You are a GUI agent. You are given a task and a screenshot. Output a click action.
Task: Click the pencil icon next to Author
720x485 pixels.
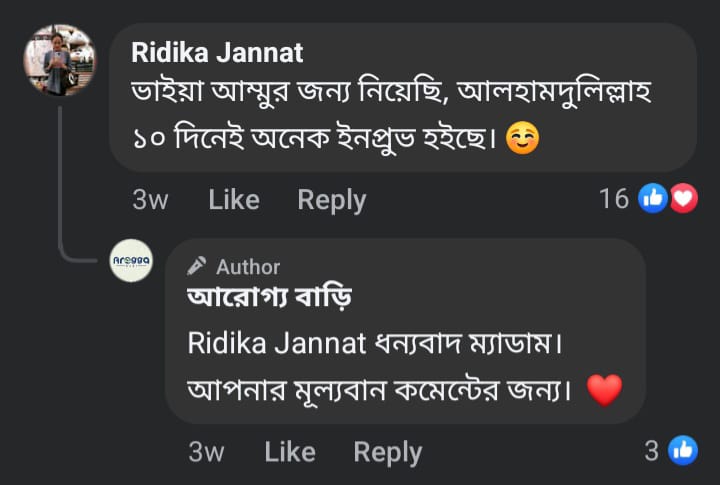click(x=197, y=266)
